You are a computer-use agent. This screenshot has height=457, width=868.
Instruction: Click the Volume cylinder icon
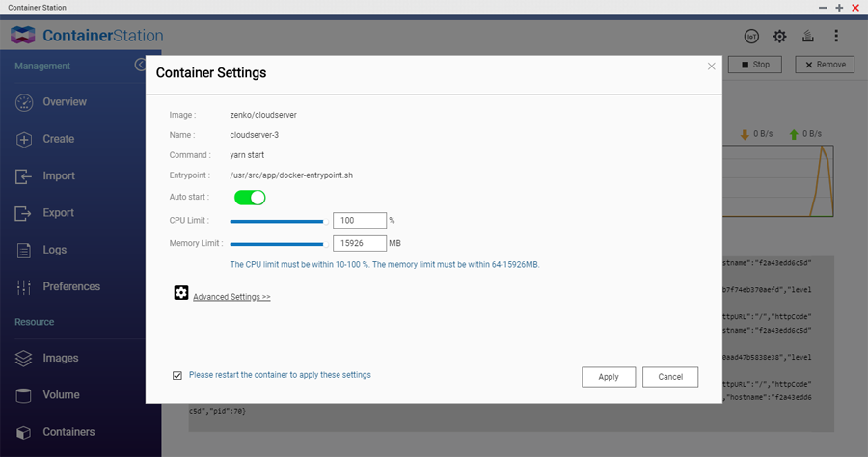(23, 395)
